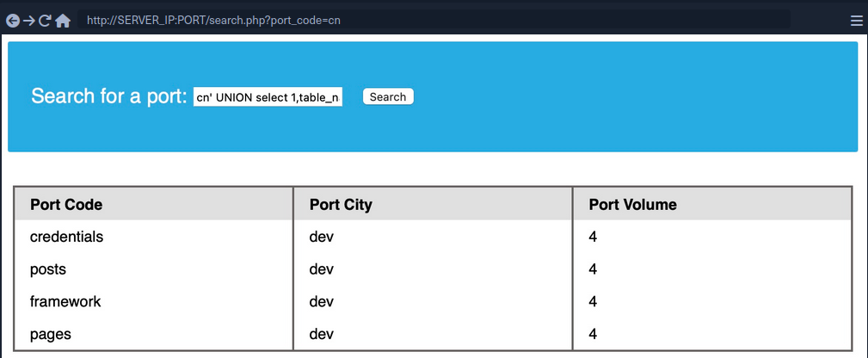
Task: Click the browser back arrow
Action: pyautogui.click(x=12, y=21)
